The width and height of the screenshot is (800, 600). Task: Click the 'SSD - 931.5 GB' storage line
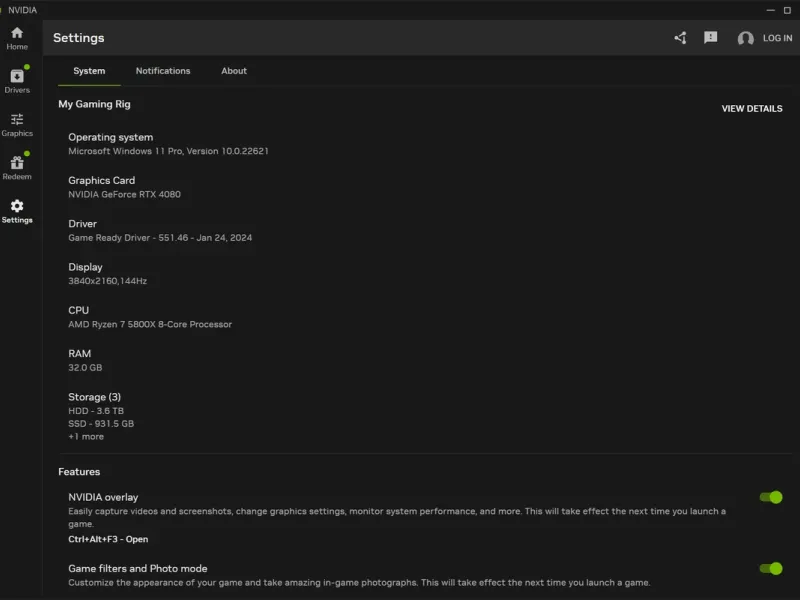(101, 424)
